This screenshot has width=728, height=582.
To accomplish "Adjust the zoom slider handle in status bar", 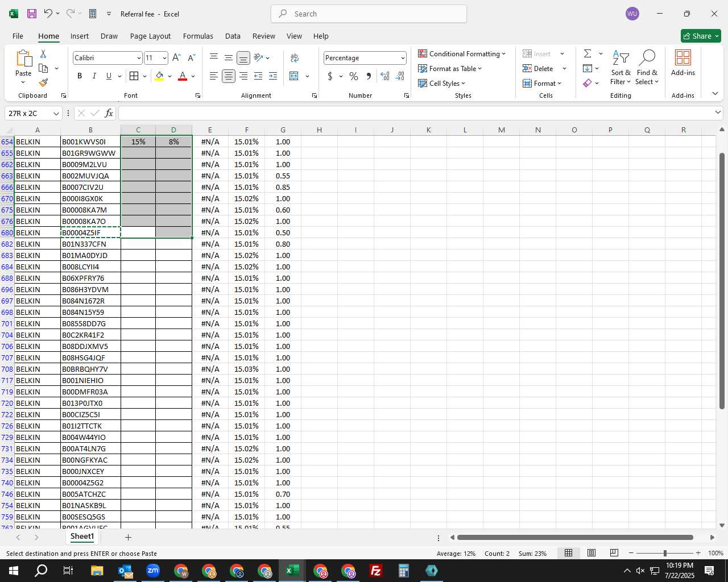I will [x=665, y=553].
